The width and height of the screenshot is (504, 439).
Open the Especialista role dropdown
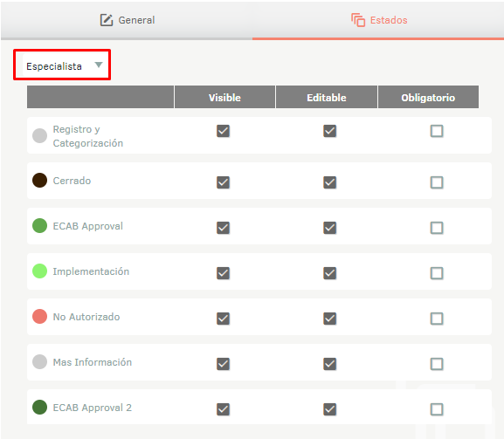coord(62,65)
